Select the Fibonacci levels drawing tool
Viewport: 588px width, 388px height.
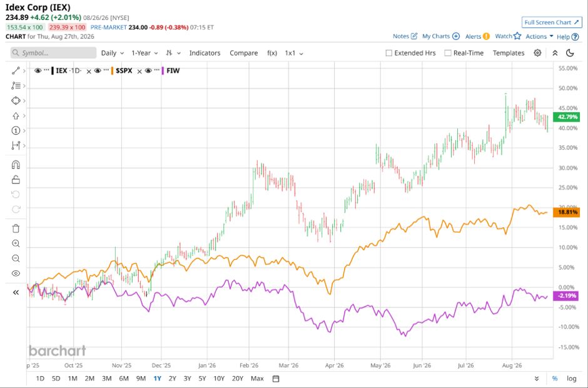coord(16,86)
